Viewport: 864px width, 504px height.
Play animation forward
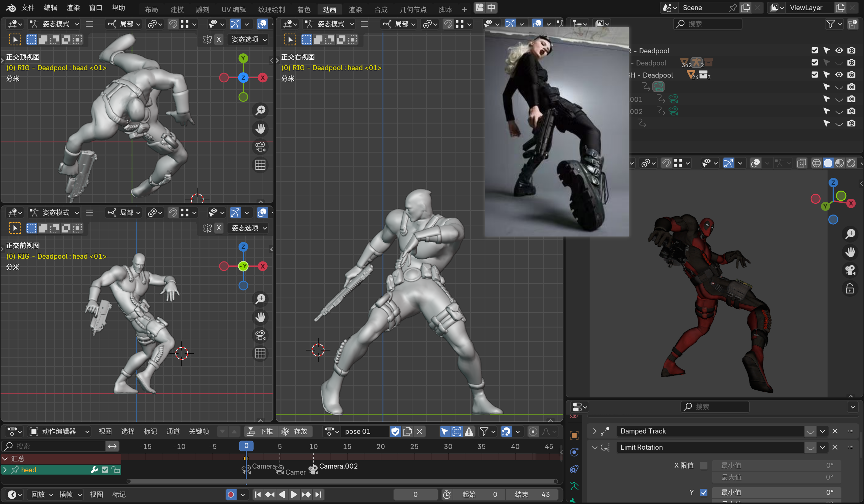pos(294,495)
